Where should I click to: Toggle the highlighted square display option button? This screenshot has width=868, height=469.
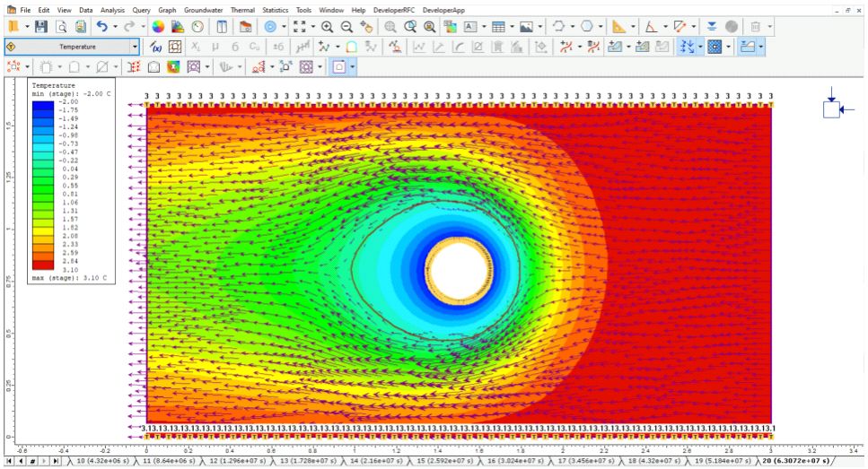tap(339, 66)
